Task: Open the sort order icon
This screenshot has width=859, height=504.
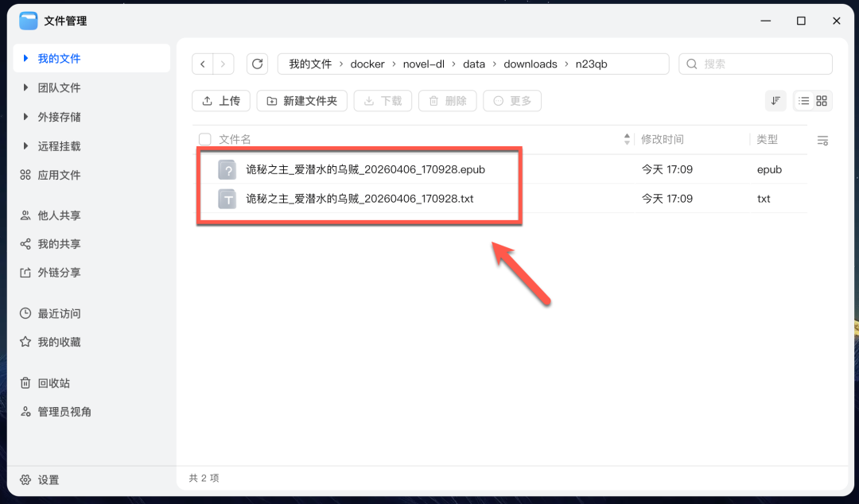Action: tap(775, 101)
